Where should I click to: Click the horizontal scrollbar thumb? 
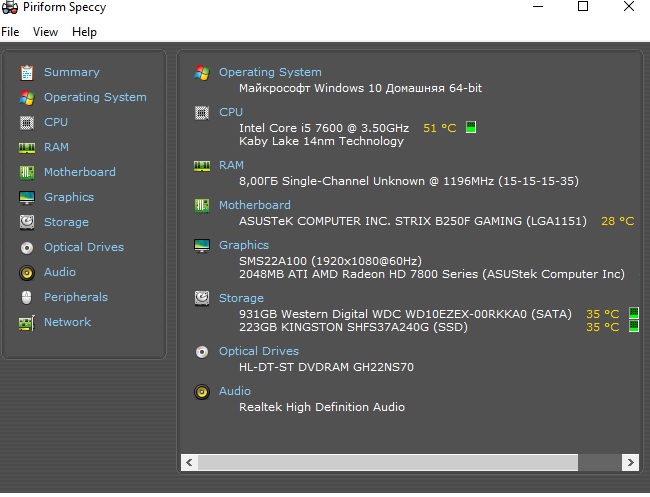(388, 462)
